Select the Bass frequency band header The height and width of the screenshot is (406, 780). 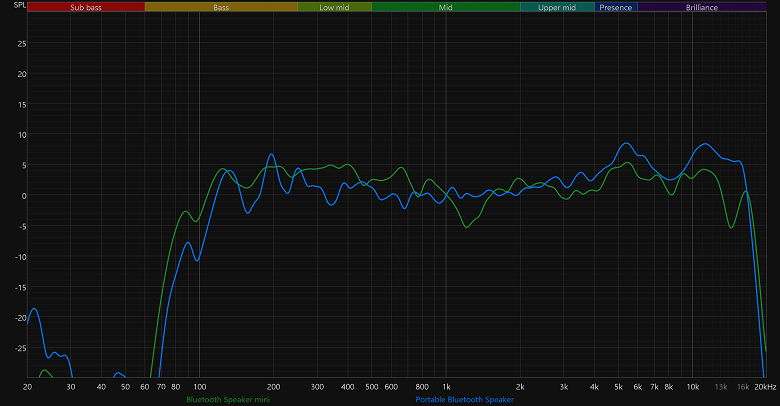click(221, 7)
